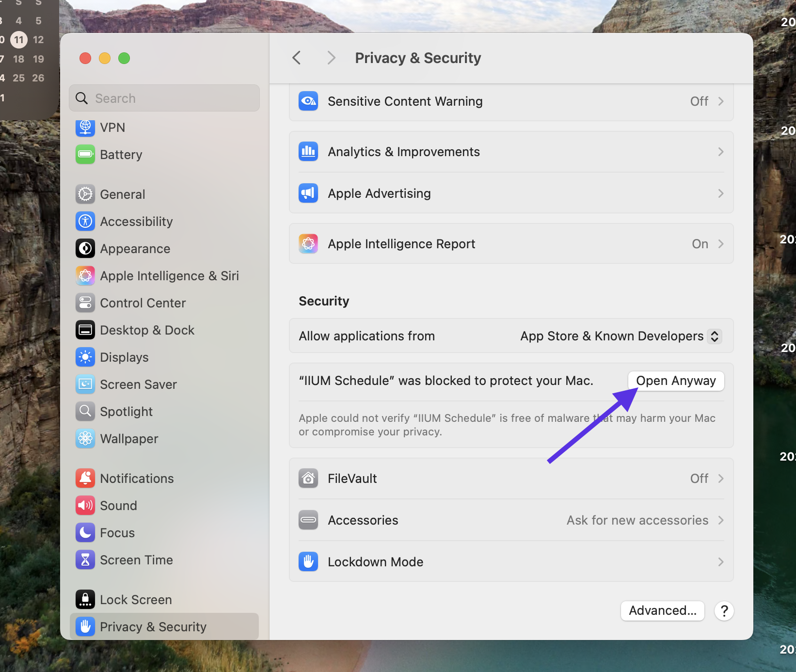The width and height of the screenshot is (796, 672).
Task: Click the Lockdown Mode hand icon
Action: pyautogui.click(x=308, y=562)
